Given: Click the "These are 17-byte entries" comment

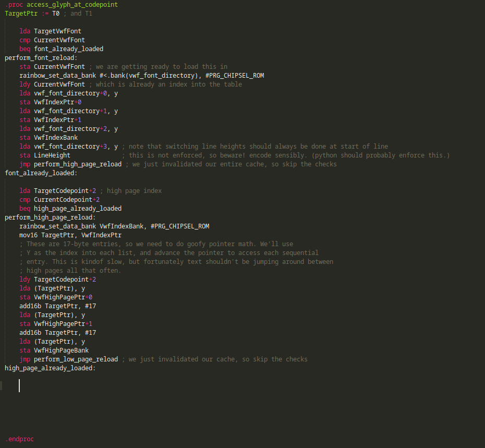Looking at the screenshot, I should (156, 244).
